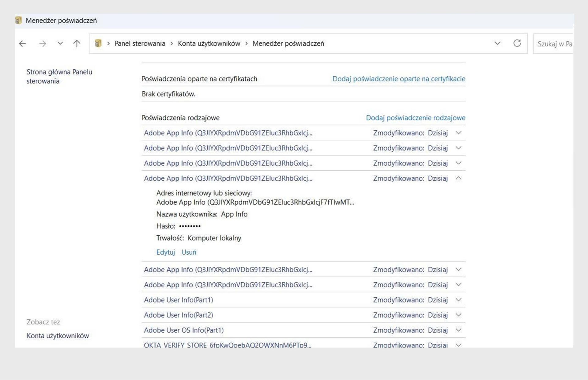Click Usuń to remove the credential
Viewport: 588px width, 380px height.
tap(189, 252)
